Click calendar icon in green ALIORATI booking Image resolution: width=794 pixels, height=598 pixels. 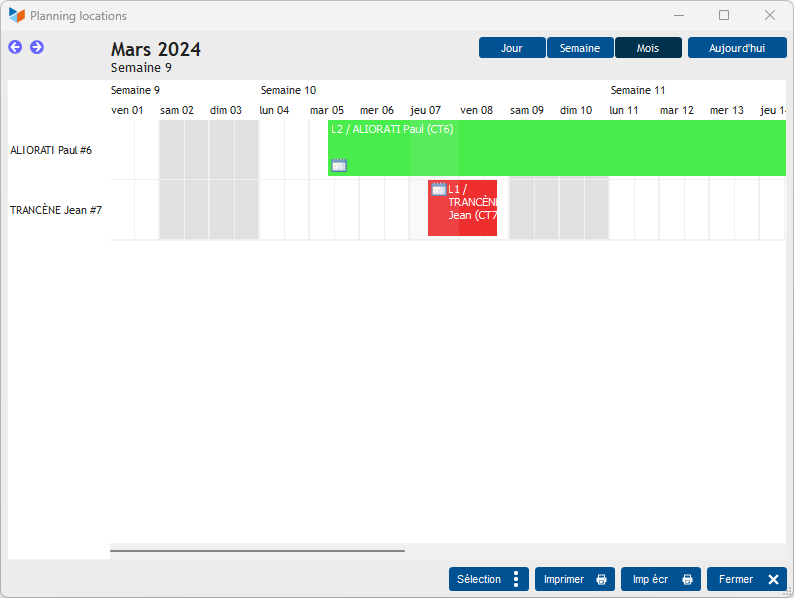point(339,165)
